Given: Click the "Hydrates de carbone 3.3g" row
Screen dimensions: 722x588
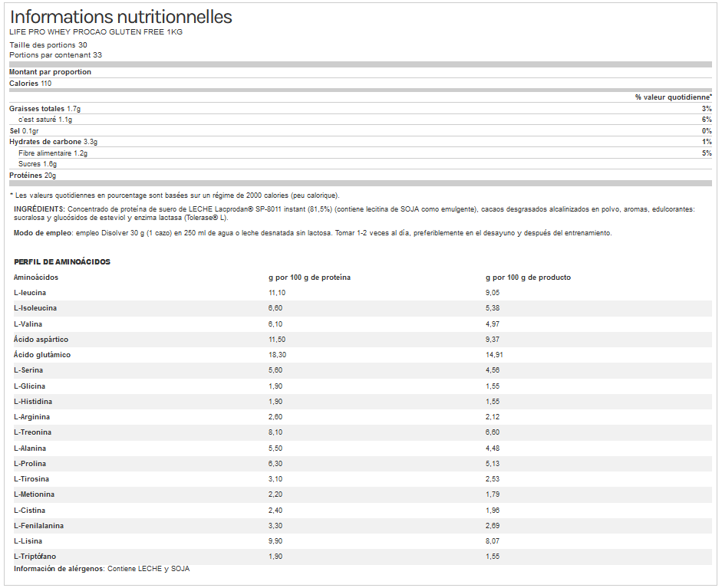Looking at the screenshot, I should tap(53, 142).
